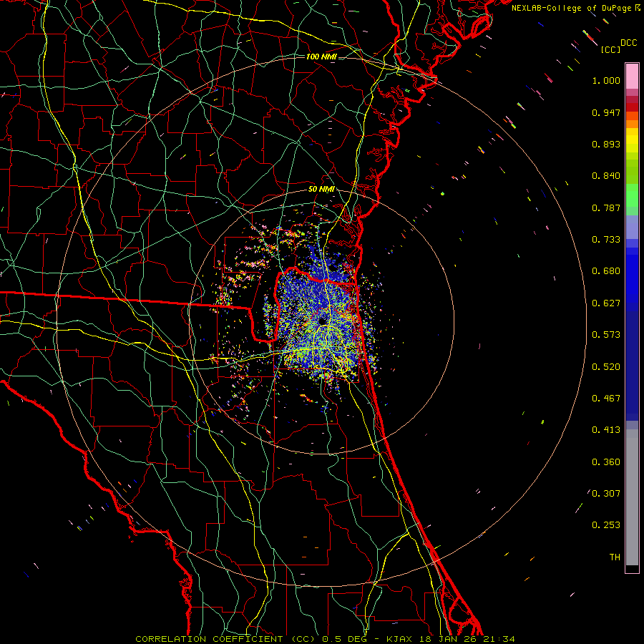Click the TH threshold label in legend
The width and height of the screenshot is (644, 644).
615,557
